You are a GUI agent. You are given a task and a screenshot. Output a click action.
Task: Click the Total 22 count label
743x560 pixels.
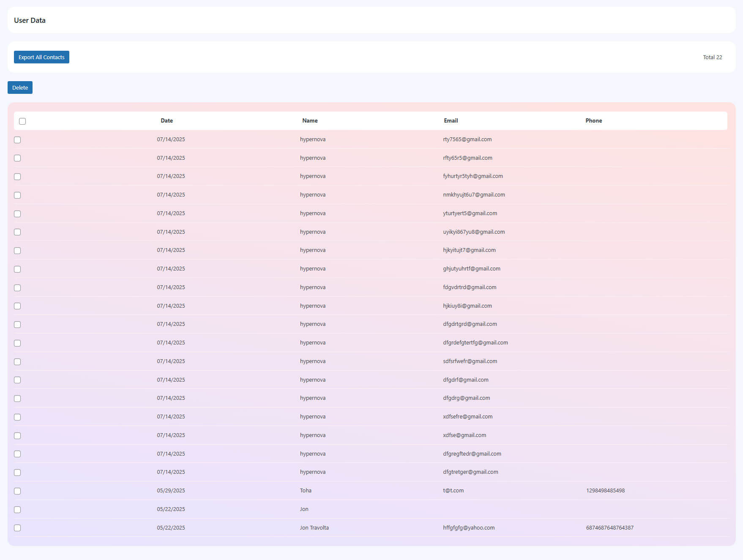[x=713, y=57]
